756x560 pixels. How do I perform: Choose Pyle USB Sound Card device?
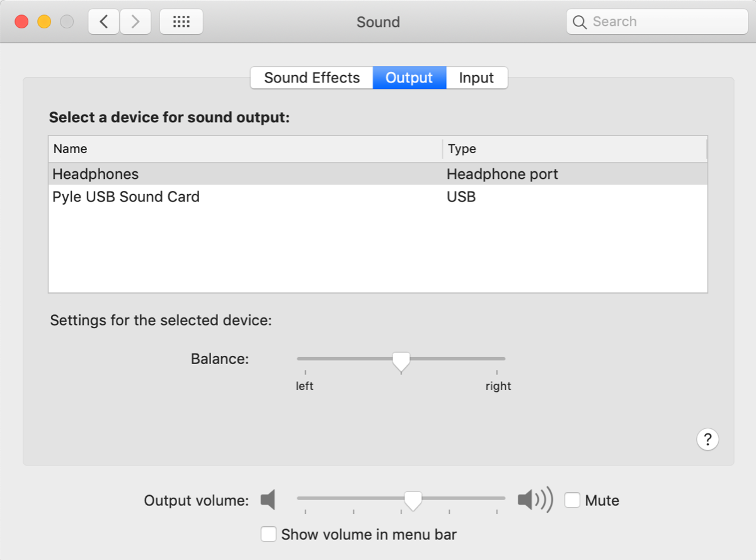(x=126, y=197)
